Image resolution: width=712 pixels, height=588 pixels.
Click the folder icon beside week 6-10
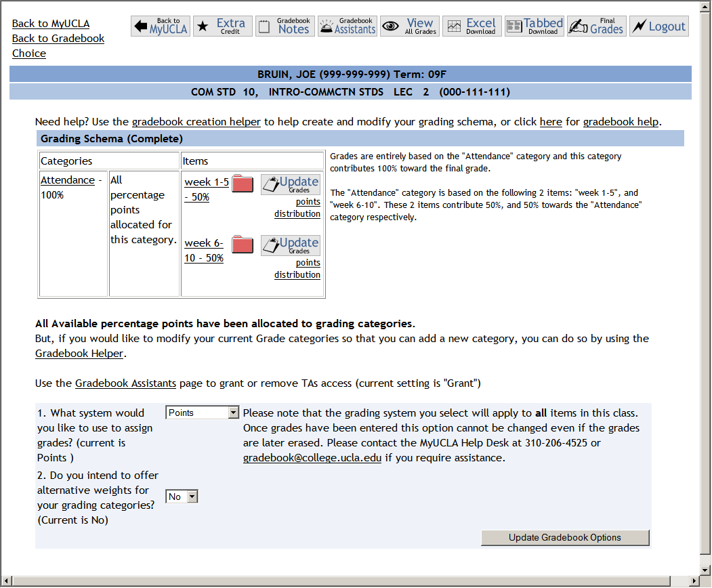tap(242, 245)
